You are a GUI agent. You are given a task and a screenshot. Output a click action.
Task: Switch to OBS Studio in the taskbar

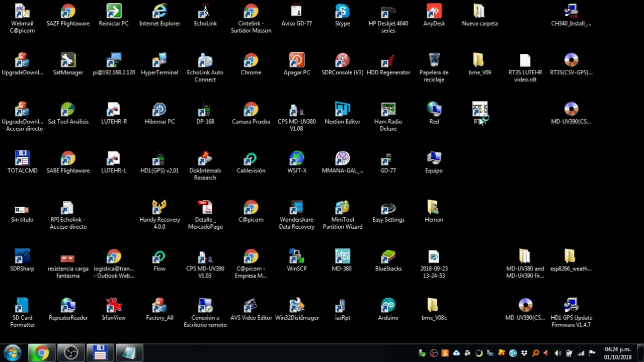coord(71,353)
